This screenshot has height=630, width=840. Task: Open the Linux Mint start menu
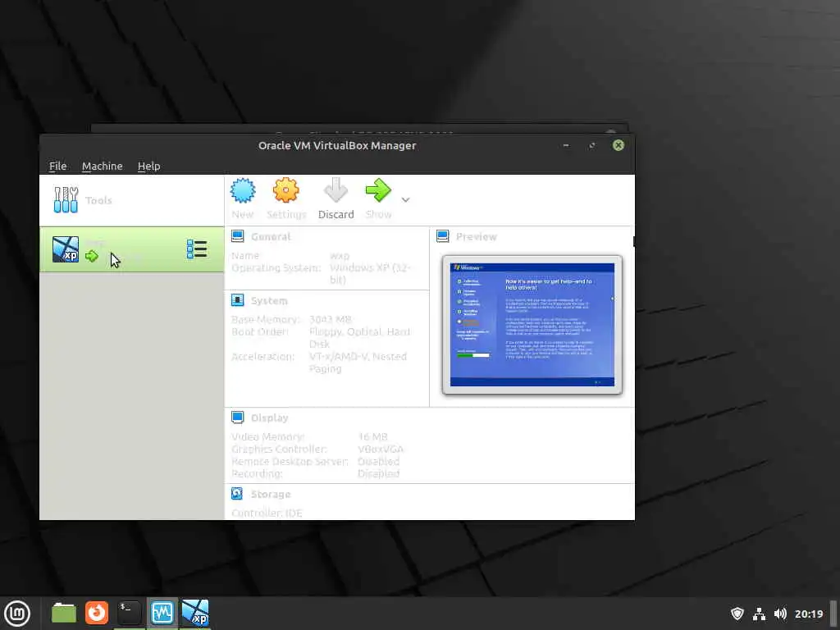[17, 614]
